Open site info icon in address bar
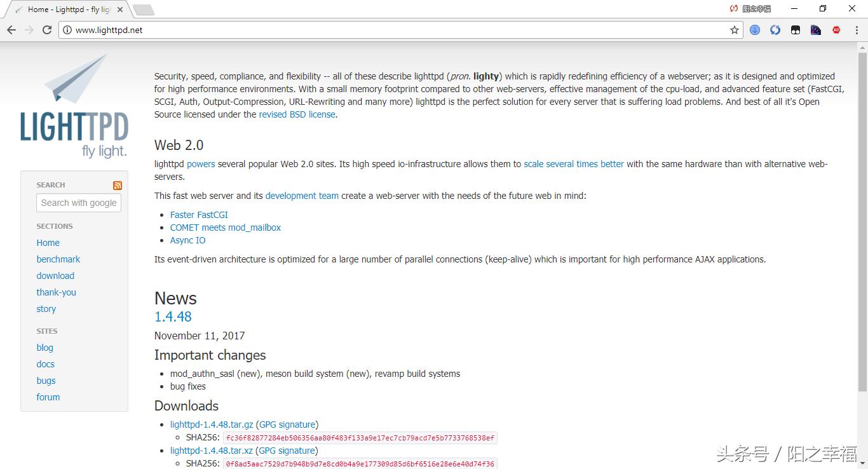The image size is (868, 469). (x=67, y=30)
